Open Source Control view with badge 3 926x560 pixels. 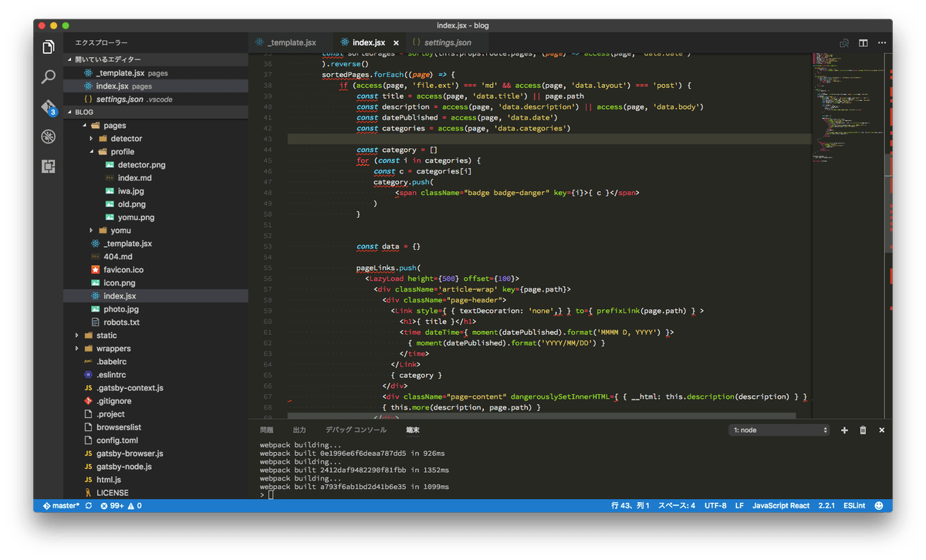point(49,106)
